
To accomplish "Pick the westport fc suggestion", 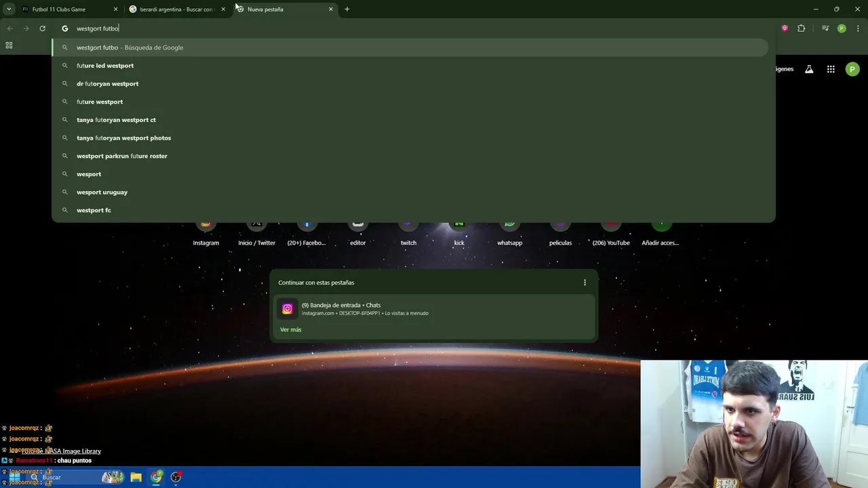I will click(410, 210).
